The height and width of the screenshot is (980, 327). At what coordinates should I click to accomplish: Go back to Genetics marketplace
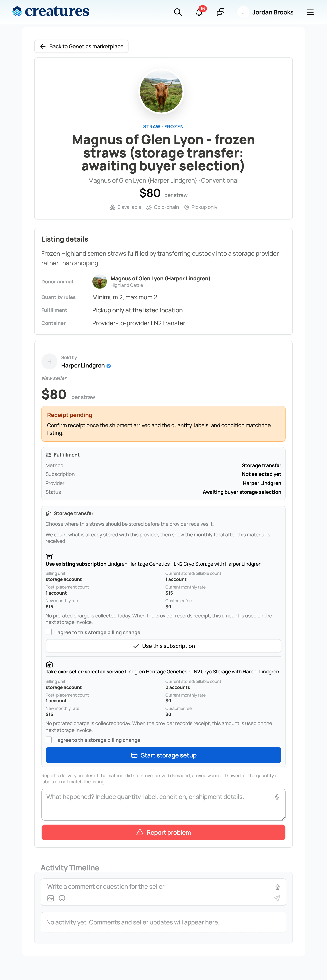[81, 46]
